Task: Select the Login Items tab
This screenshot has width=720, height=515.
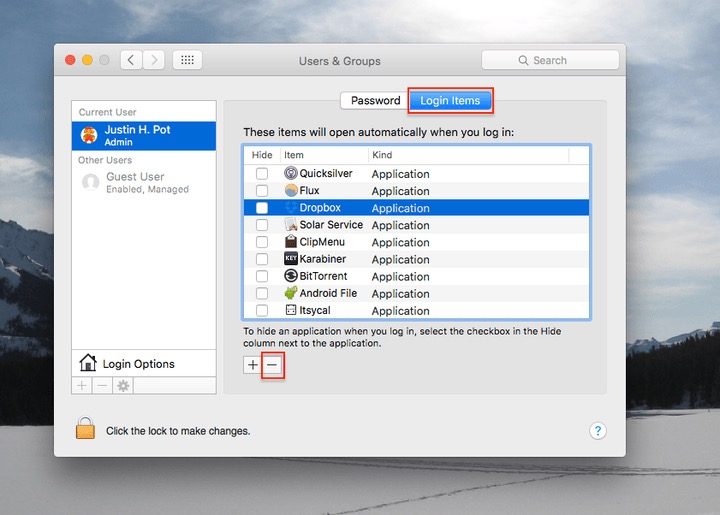Action: [x=450, y=100]
